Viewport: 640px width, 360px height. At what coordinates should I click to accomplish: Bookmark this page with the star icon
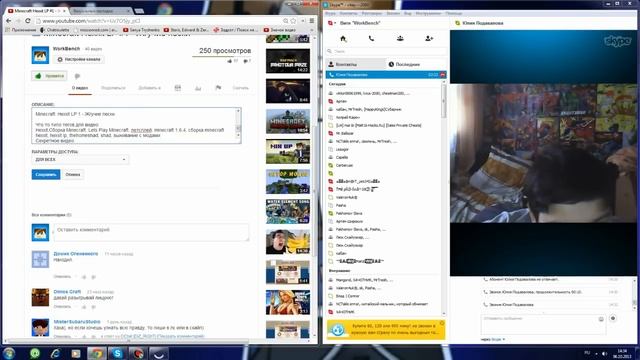pyautogui.click(x=293, y=21)
